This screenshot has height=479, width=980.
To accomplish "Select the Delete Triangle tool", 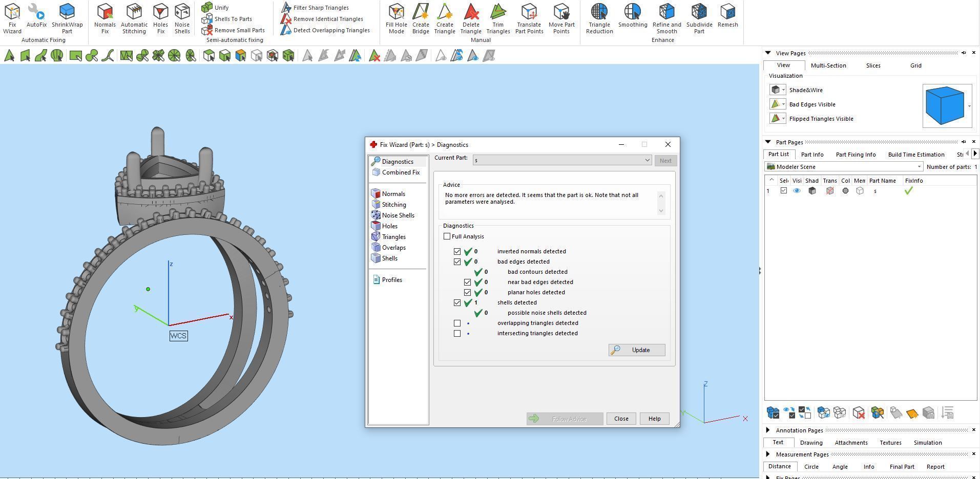I will click(x=471, y=18).
